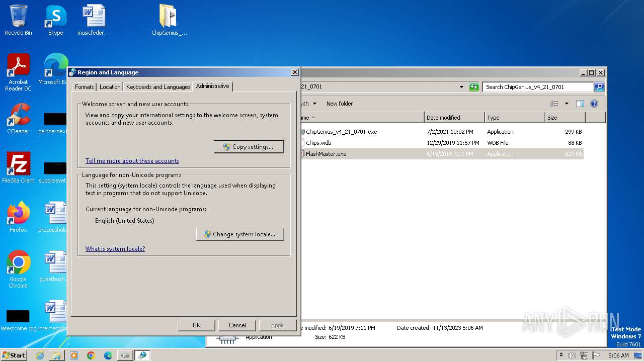Click New folder in Explorer toolbar
644x362 pixels.
click(340, 104)
